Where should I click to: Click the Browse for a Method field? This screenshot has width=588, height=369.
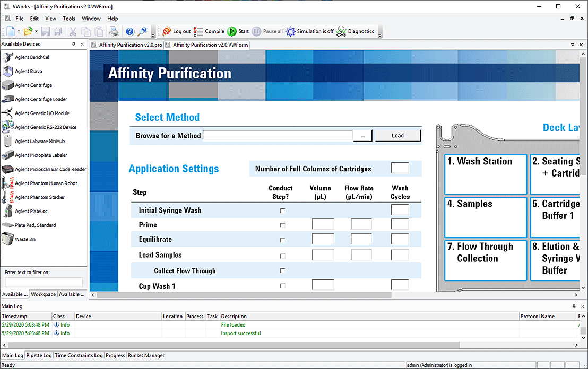pos(278,135)
